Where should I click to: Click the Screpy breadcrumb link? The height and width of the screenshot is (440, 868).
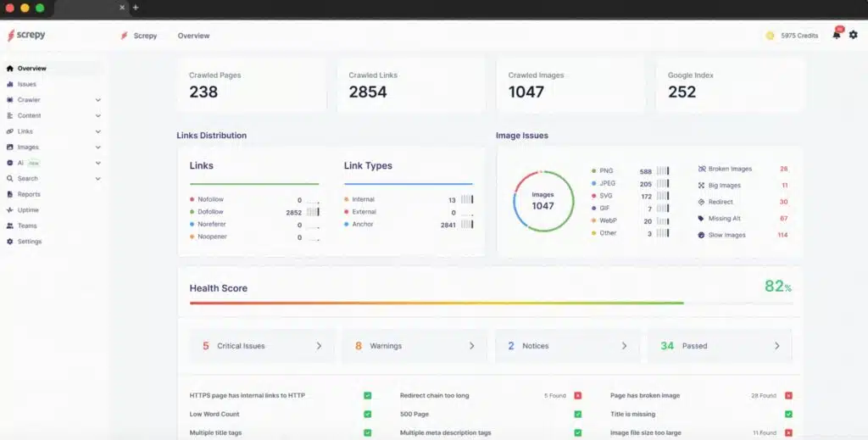pyautogui.click(x=145, y=36)
